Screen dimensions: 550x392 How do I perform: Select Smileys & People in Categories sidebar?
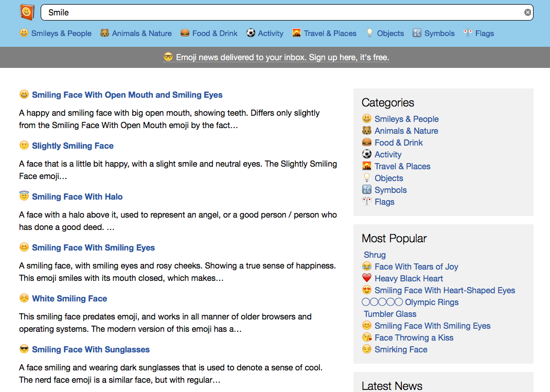pyautogui.click(x=406, y=119)
